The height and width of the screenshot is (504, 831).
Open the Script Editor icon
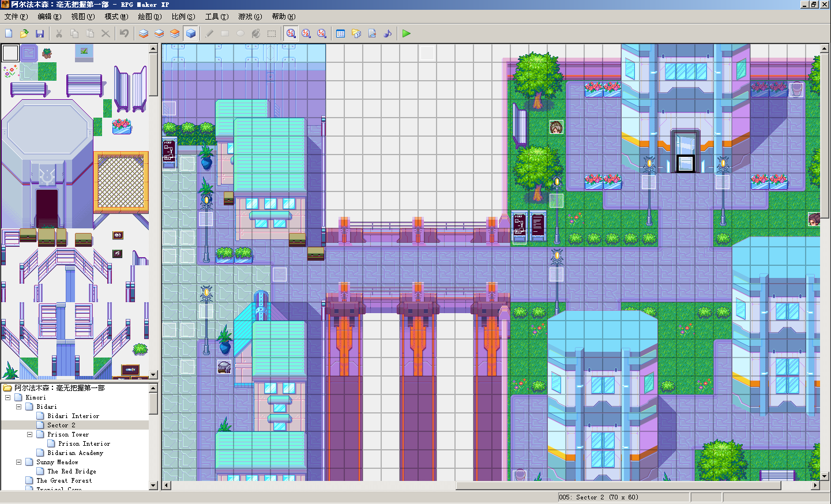tap(372, 33)
